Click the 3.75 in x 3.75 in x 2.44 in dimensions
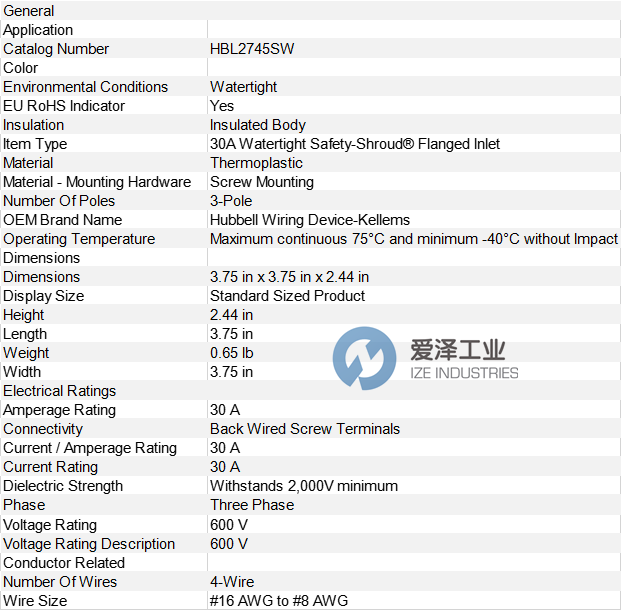Image resolution: width=621 pixels, height=610 pixels. coord(290,277)
